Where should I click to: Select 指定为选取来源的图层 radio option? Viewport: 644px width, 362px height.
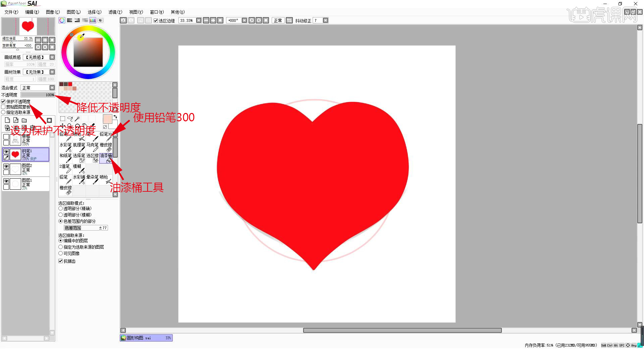point(61,247)
